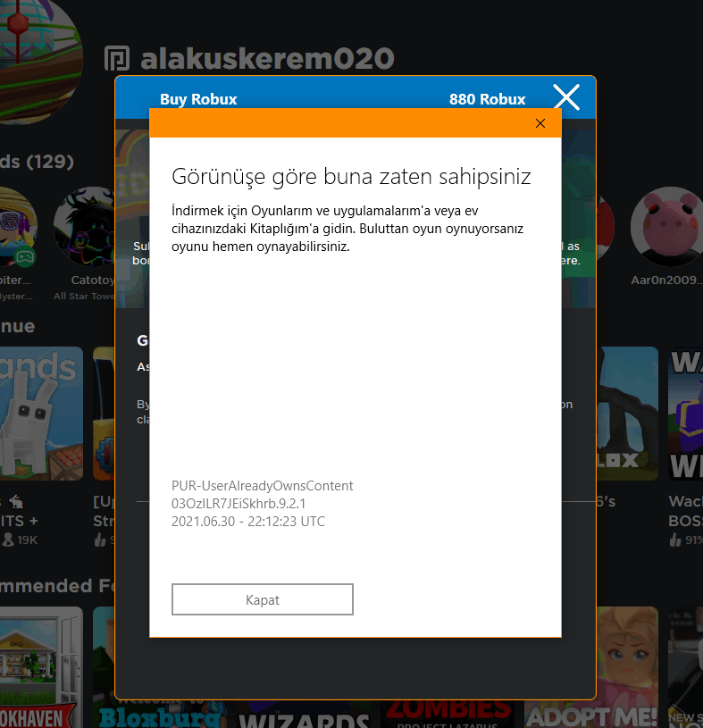Open the alakuskerem020 profile name

coord(267,58)
